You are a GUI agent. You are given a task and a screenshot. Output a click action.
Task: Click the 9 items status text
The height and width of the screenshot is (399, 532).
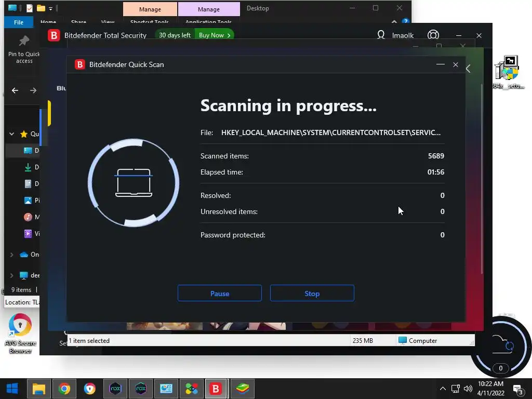(21, 290)
